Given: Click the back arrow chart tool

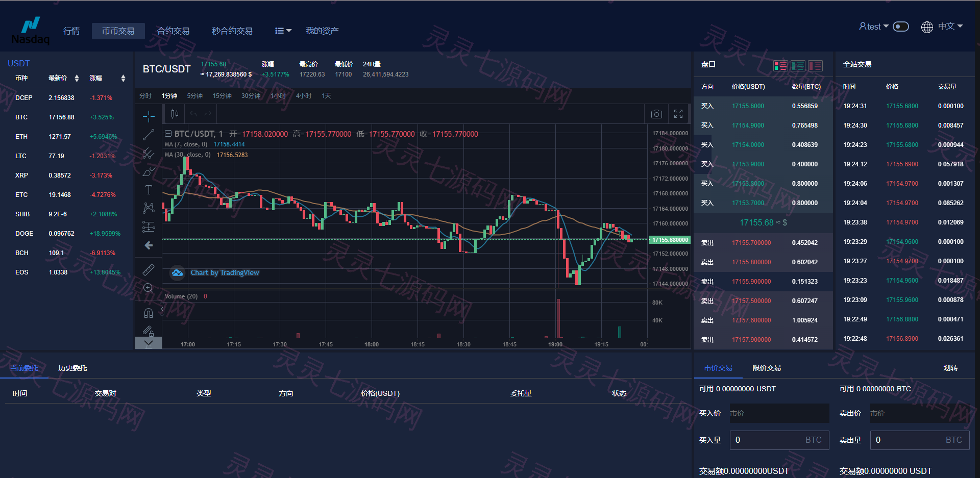Looking at the screenshot, I should (149, 245).
